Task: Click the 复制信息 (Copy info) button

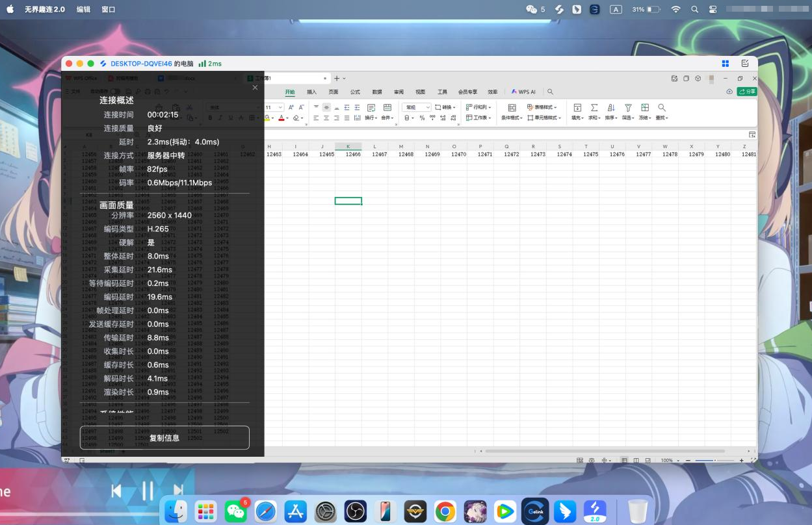Action: coord(164,438)
